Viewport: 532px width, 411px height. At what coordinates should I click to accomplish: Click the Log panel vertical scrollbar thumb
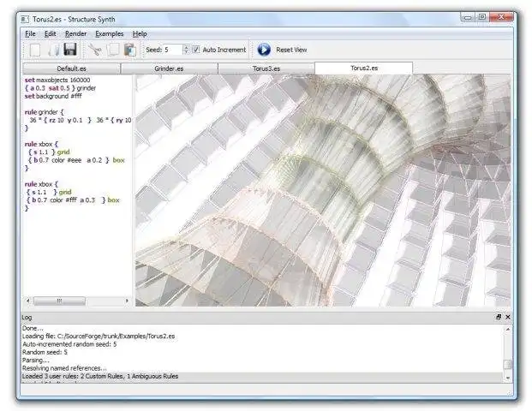coord(508,365)
